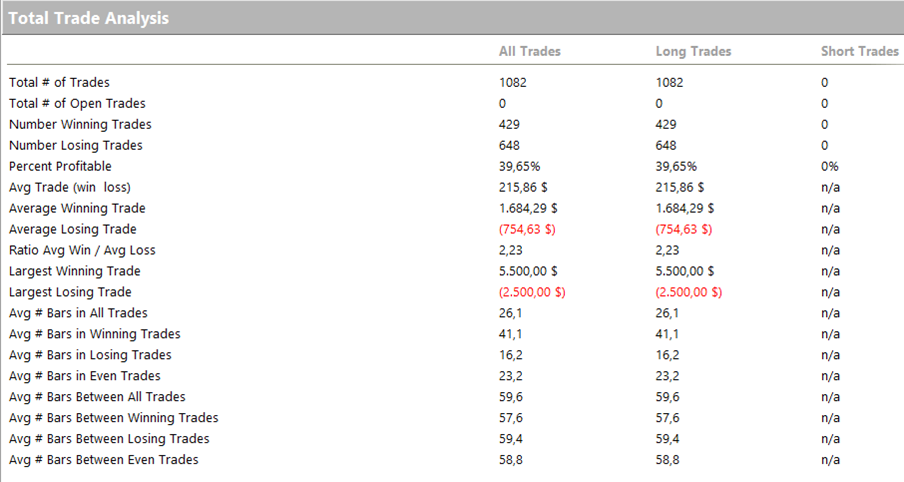Image resolution: width=904 pixels, height=482 pixels.
Task: Click red Largest Losing Trade value under Long Trades
Action: tap(688, 293)
